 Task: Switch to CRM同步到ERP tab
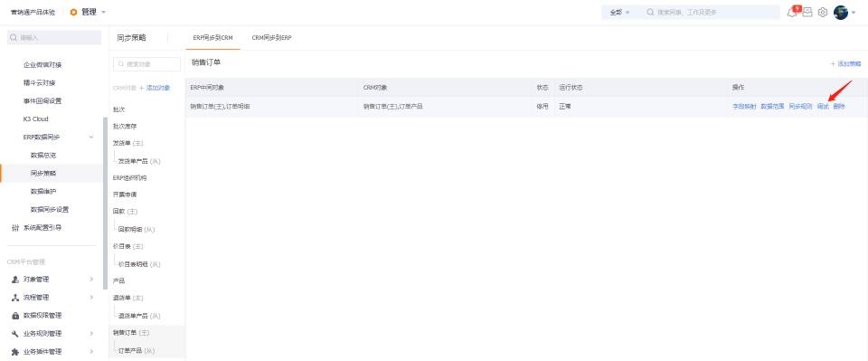[271, 38]
